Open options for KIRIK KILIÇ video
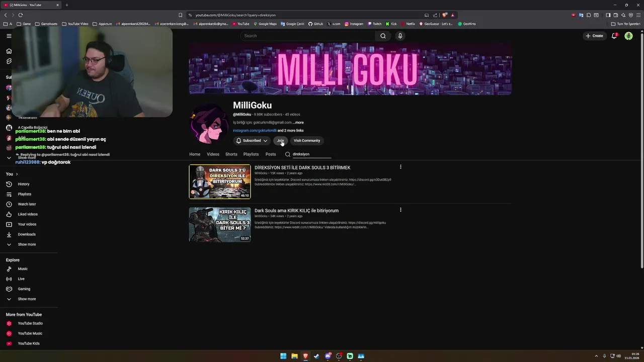644x362 pixels. [x=400, y=210]
